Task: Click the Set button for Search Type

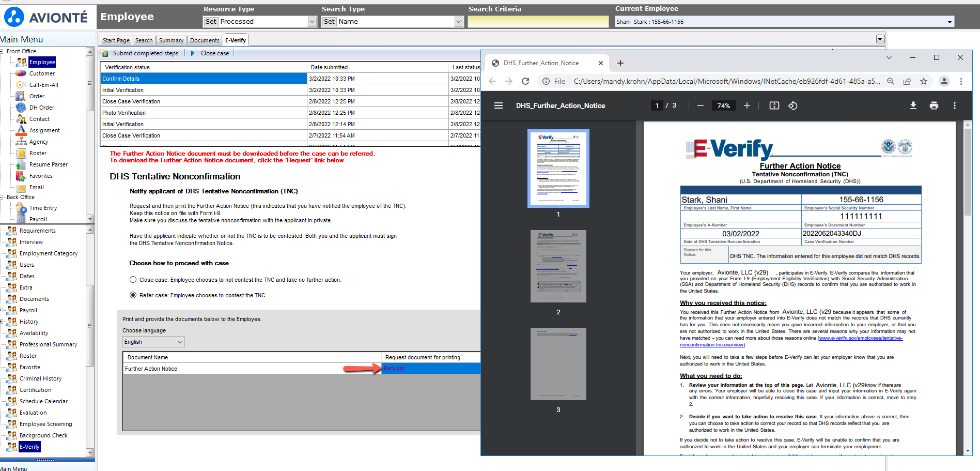Action: [x=329, y=22]
